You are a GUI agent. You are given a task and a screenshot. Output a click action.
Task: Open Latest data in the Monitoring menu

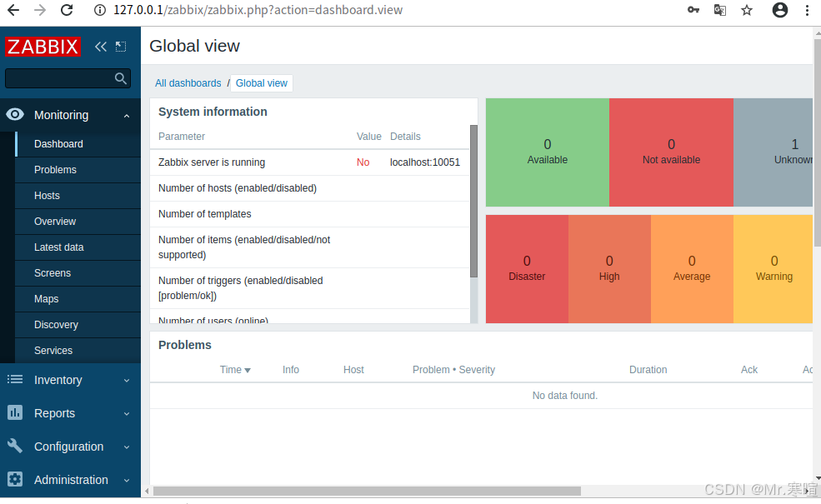tap(78, 247)
